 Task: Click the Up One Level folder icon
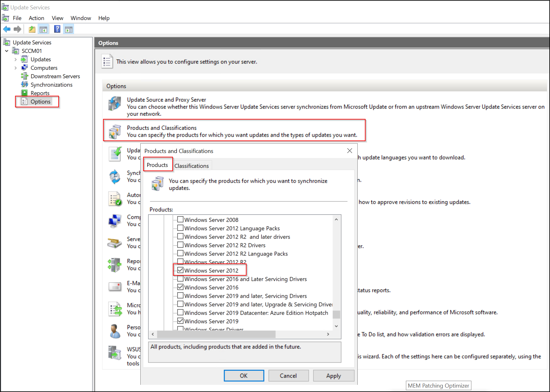pyautogui.click(x=32, y=29)
